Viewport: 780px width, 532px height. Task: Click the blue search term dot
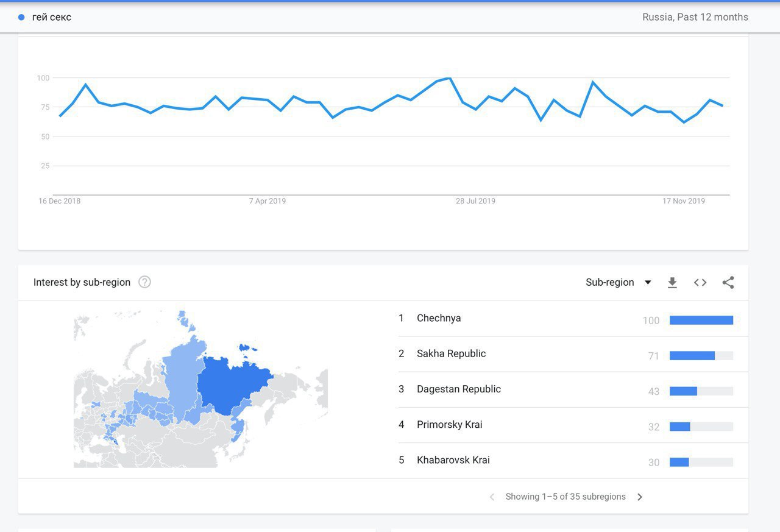coord(21,17)
